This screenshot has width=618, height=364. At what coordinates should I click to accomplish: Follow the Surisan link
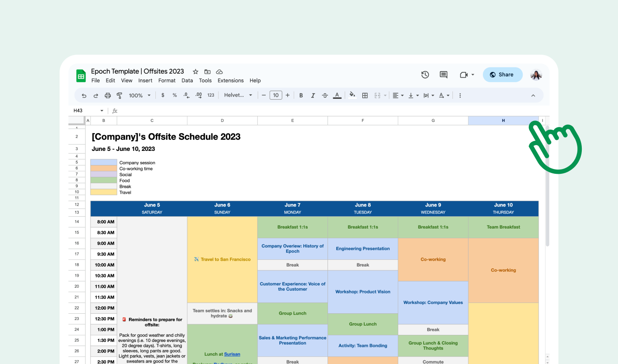(232, 354)
